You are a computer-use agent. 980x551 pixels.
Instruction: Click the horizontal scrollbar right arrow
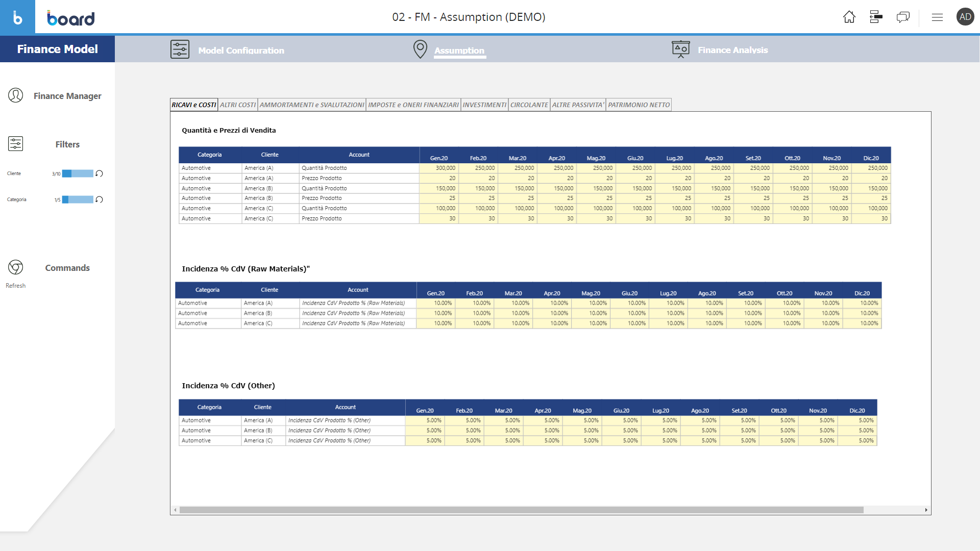tap(926, 510)
